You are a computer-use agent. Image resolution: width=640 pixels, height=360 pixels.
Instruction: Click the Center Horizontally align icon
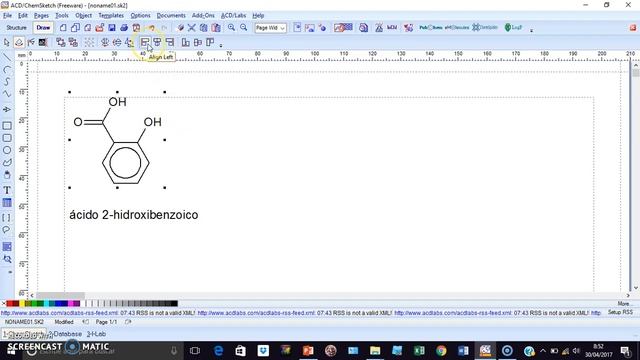(157, 42)
